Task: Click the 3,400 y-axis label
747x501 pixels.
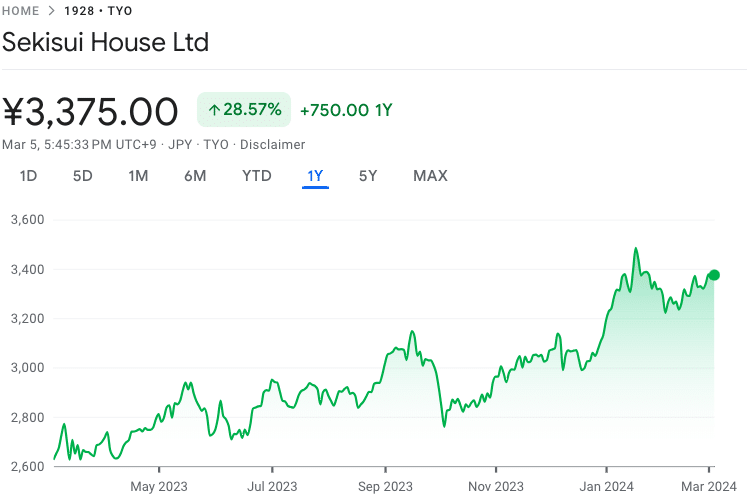Action: coord(27,269)
